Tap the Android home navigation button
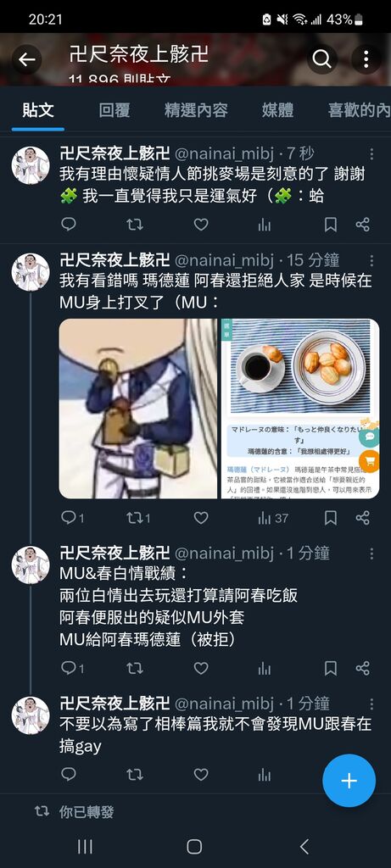The width and height of the screenshot is (391, 868). click(194, 846)
